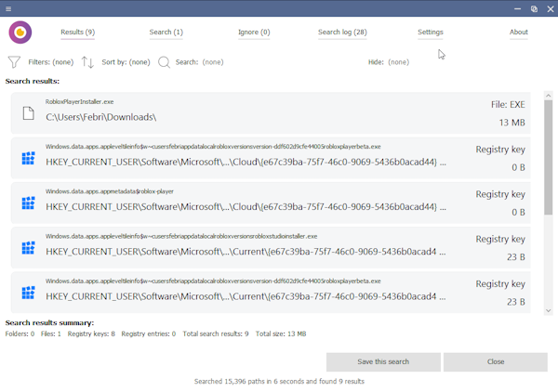The image size is (558, 392).
Task: Click the Search: (none) text field
Action: tap(199, 62)
